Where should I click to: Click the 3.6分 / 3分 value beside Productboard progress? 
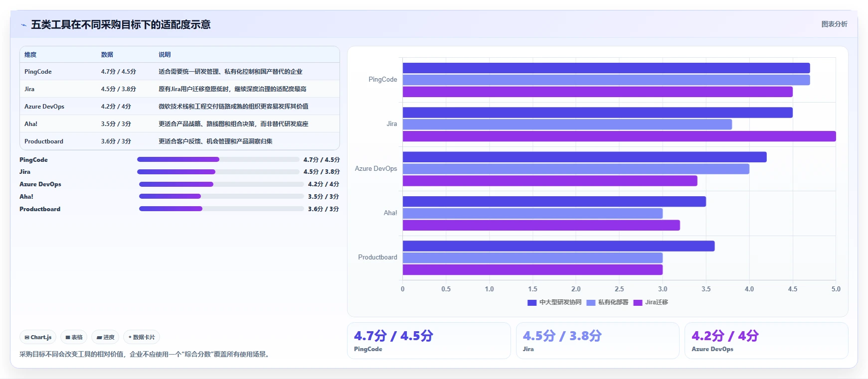(324, 209)
